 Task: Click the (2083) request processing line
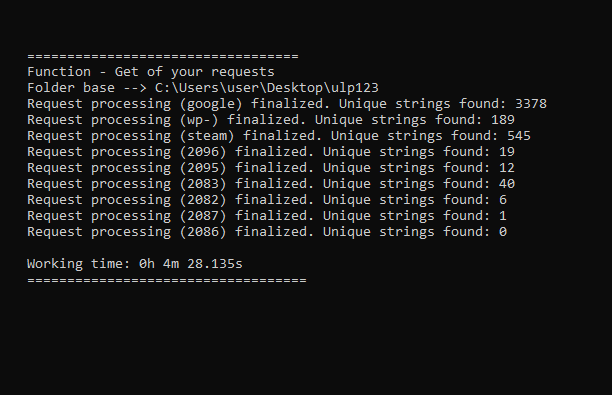coord(271,184)
